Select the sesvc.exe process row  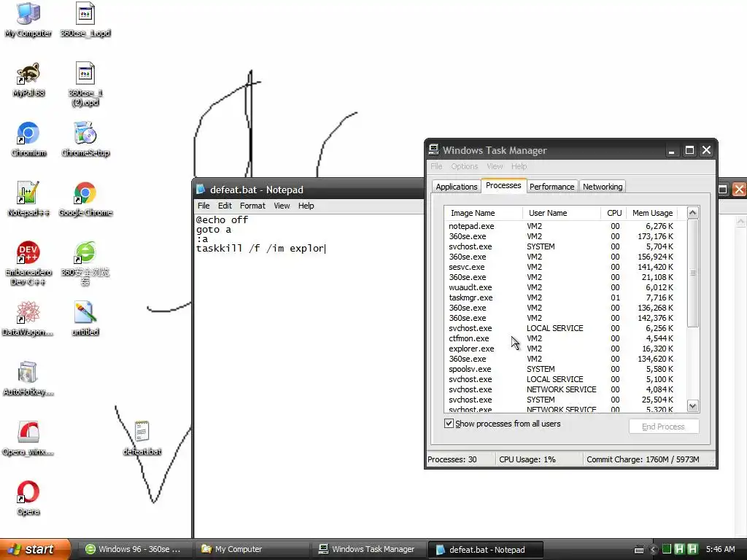tap(565, 267)
